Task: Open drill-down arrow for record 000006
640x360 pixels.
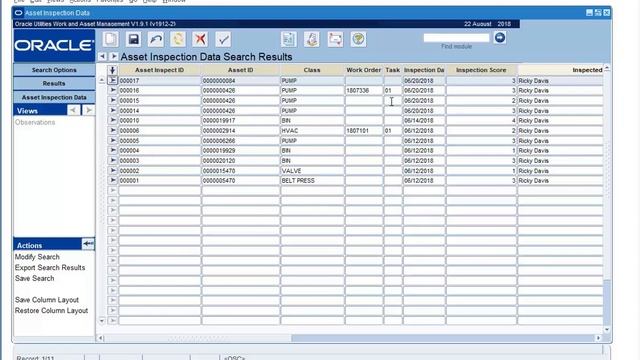Action: (113, 131)
